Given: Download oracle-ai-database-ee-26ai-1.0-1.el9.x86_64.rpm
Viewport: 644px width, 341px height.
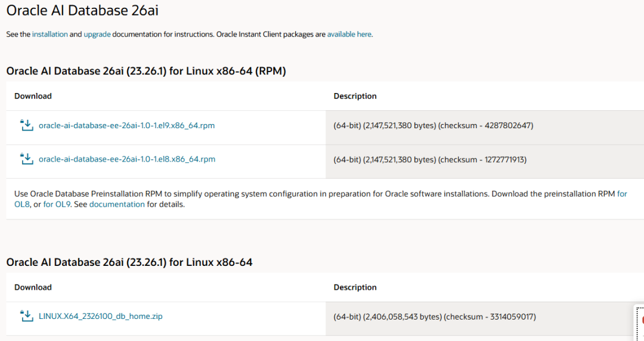Looking at the screenshot, I should [x=126, y=125].
